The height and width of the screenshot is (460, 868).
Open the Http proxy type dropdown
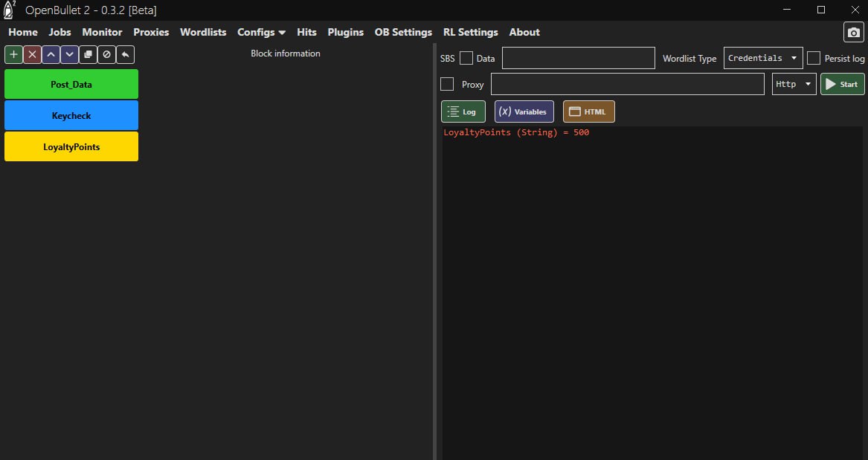click(794, 84)
